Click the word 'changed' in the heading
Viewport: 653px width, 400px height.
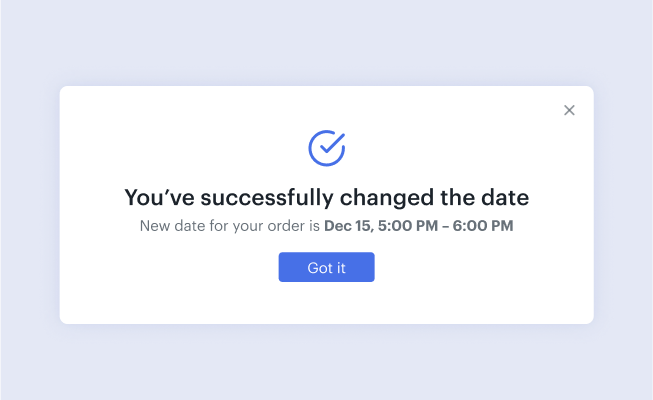pyautogui.click(x=387, y=198)
